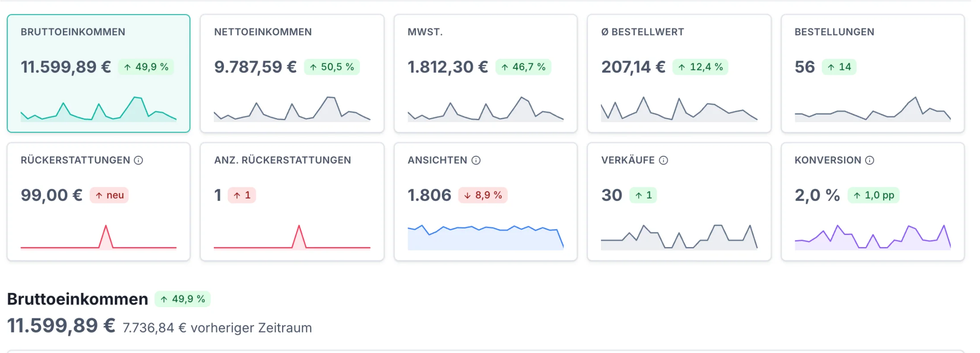Click the Rückerstattungen red sparkline spike
This screenshot has width=980, height=353.
(106, 236)
